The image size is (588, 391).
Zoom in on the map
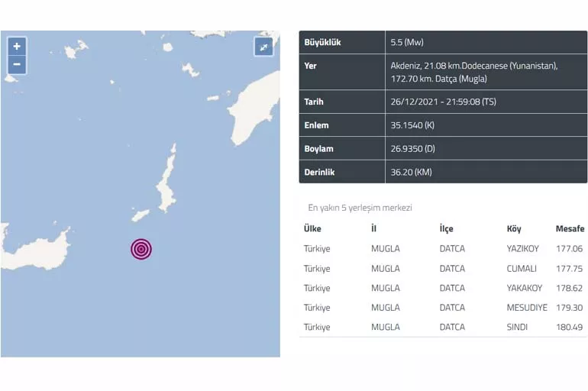(x=17, y=47)
